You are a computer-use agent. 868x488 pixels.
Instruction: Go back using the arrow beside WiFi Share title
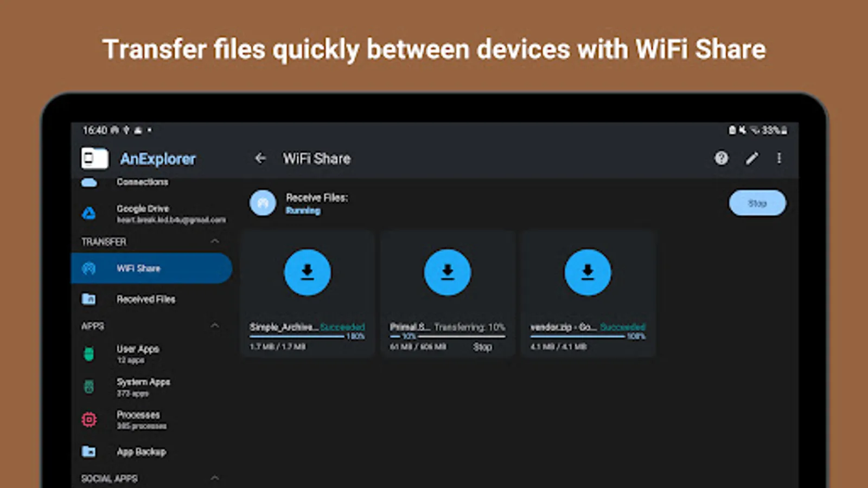pyautogui.click(x=260, y=158)
